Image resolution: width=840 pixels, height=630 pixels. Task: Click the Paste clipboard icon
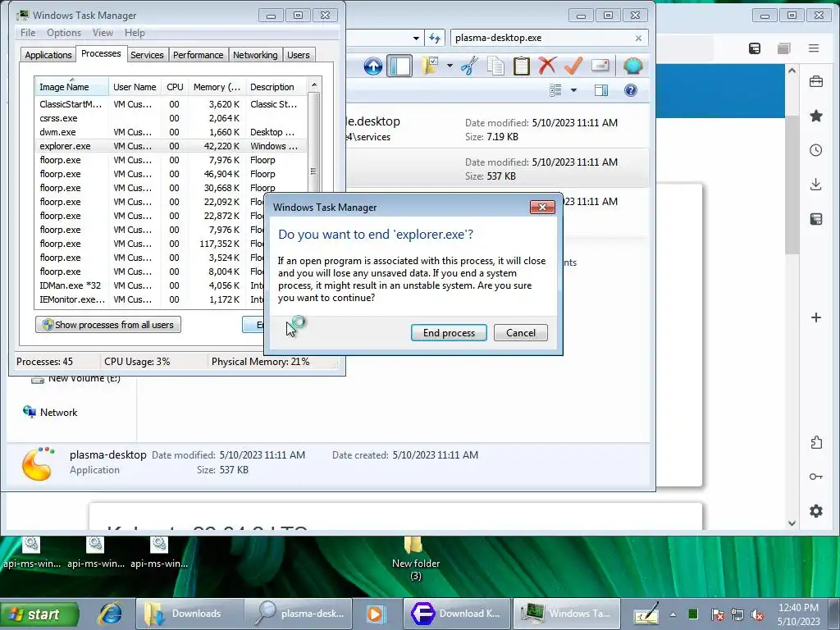[521, 66]
